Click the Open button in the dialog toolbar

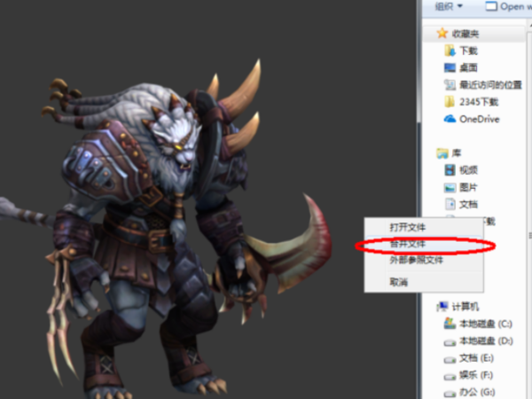pyautogui.click(x=508, y=6)
